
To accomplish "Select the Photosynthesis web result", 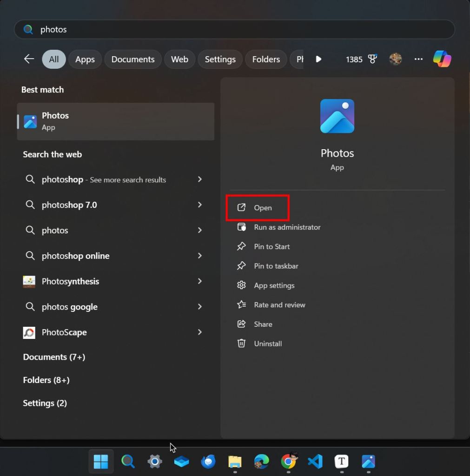I will (71, 282).
